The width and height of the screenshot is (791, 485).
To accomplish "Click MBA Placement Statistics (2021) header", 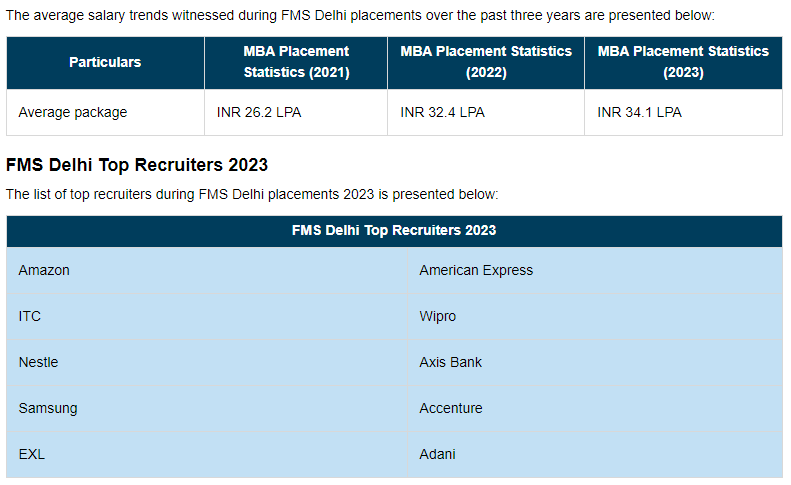I will (x=296, y=62).
